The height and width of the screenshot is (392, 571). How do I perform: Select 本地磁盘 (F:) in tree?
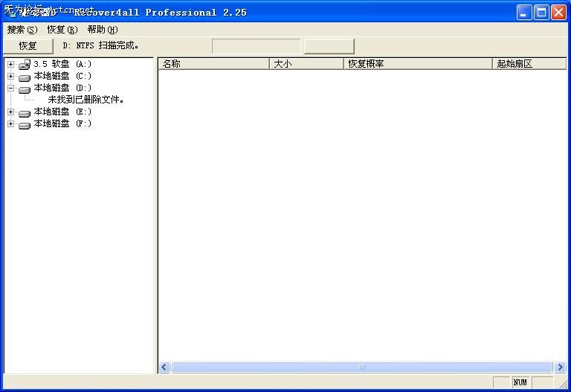pos(62,123)
